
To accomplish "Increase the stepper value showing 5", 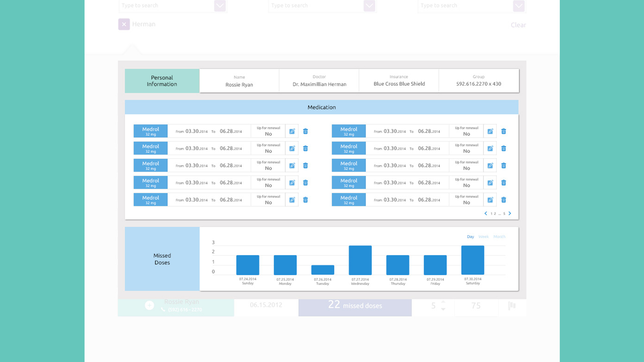I will (x=443, y=302).
